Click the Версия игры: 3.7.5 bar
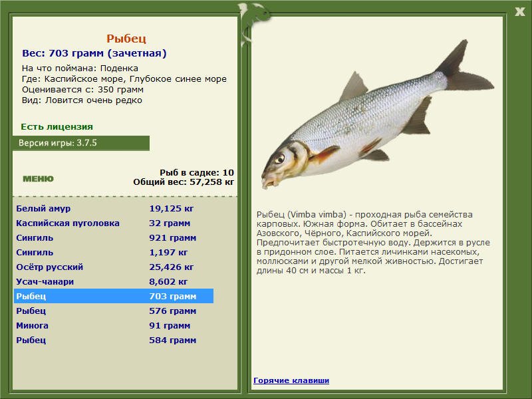532x399 pixels. tap(81, 143)
